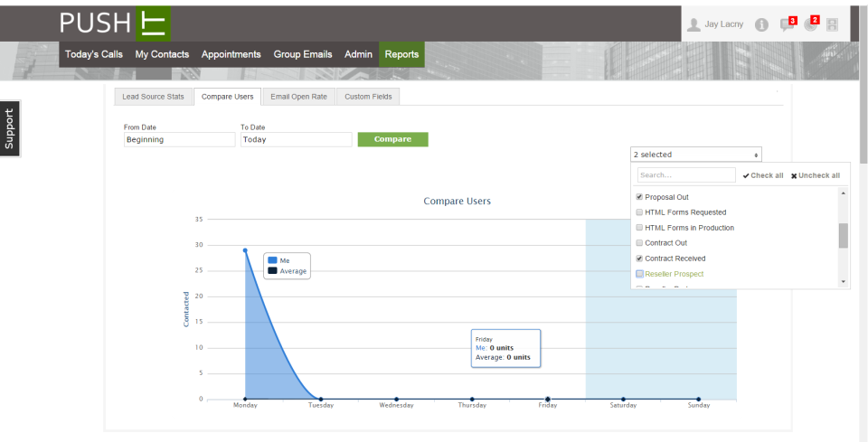Click the From Date field

179,139
